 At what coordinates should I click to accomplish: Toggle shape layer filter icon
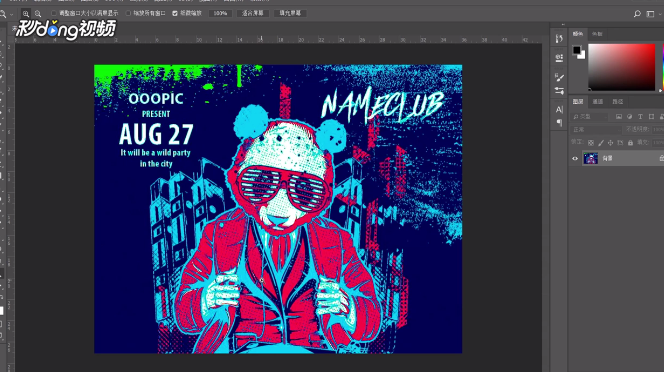coord(651,117)
